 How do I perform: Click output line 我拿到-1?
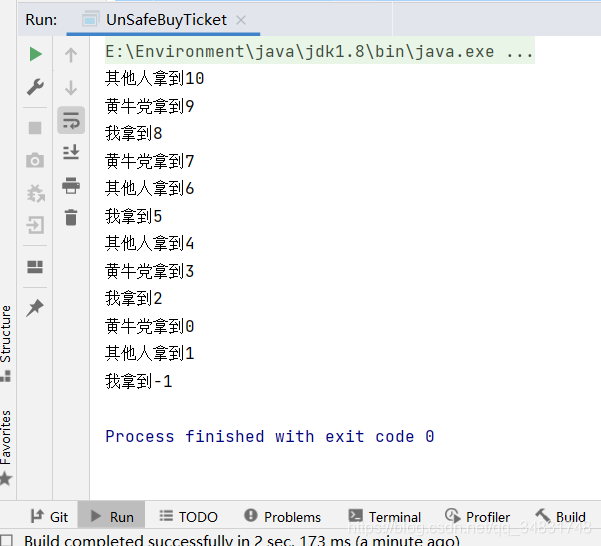[x=139, y=381]
